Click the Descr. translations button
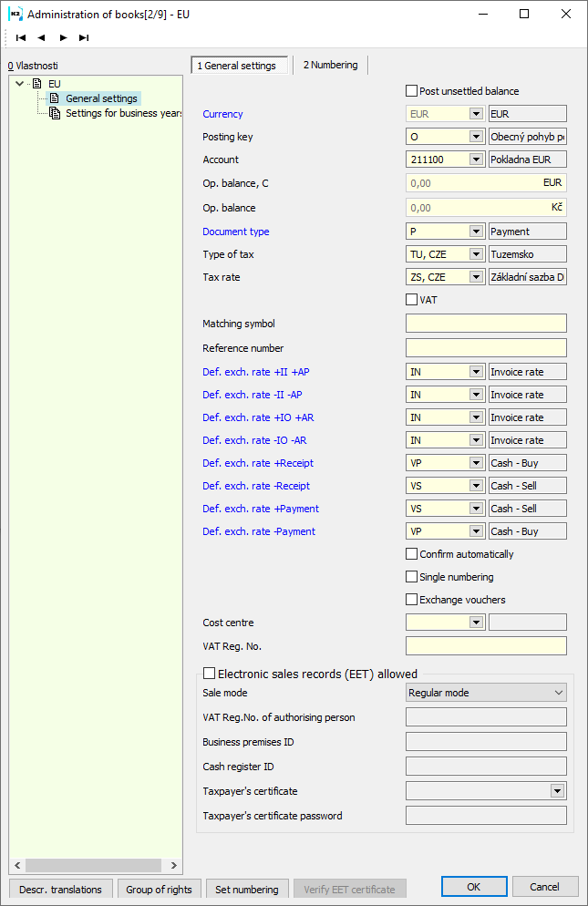 point(60,890)
